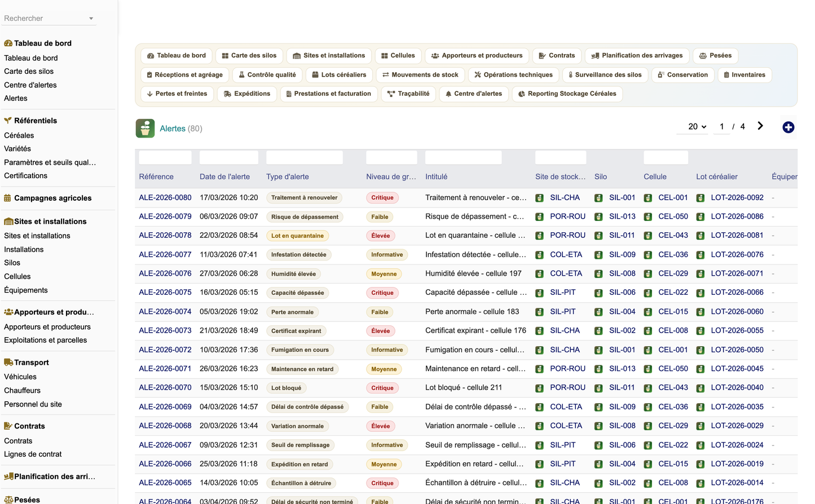Click site icon beside SIL-PIT in ALE-2026-0066 row
This screenshot has width=815, height=504.
coord(539,464)
